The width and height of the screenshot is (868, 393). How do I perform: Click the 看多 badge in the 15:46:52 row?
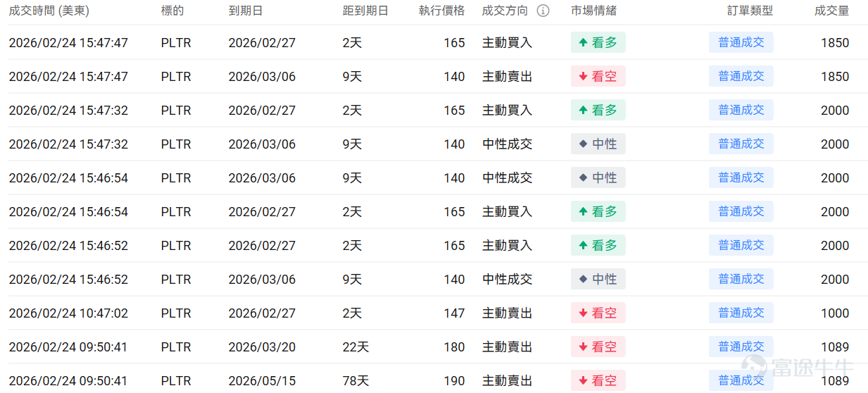(598, 245)
